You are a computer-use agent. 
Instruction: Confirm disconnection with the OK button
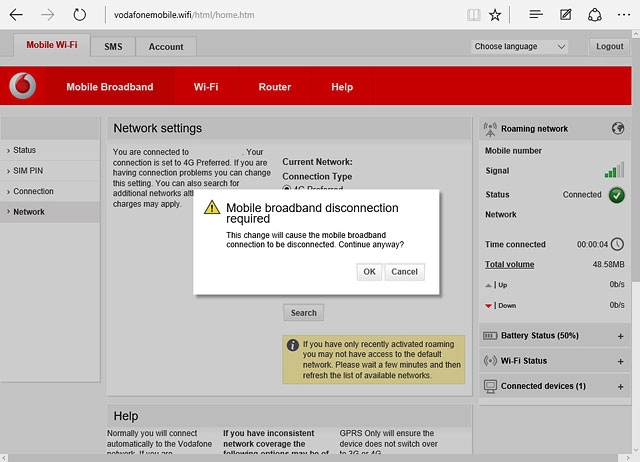point(369,272)
